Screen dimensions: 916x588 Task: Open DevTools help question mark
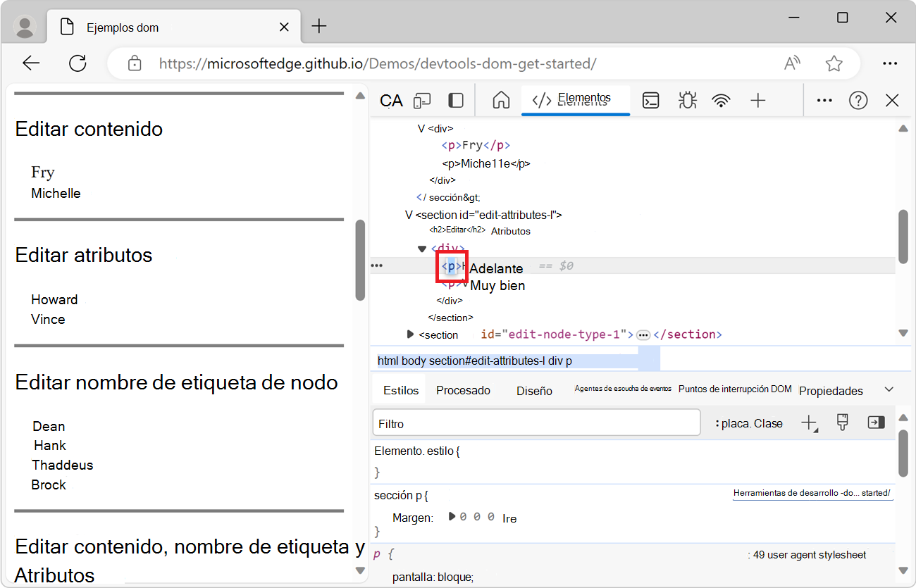click(x=858, y=101)
